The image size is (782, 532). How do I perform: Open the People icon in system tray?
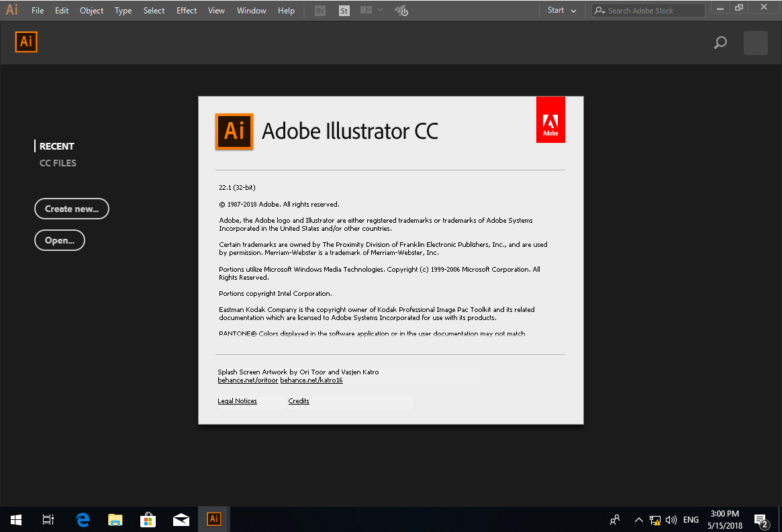615,519
